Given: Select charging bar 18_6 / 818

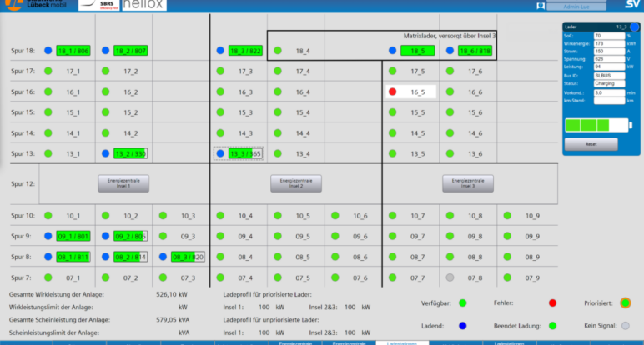Looking at the screenshot, I should click(476, 51).
